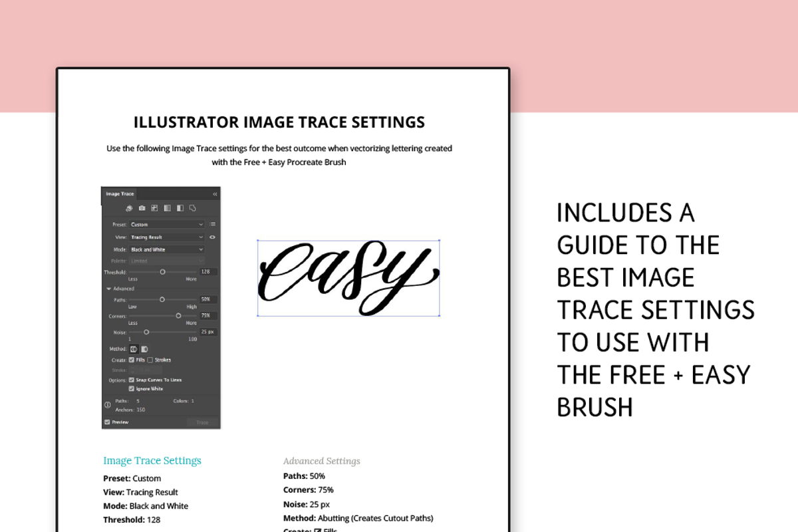Click 'Illustrator Image Trace Settings' title
Image resolution: width=798 pixels, height=532 pixels.
coord(279,122)
